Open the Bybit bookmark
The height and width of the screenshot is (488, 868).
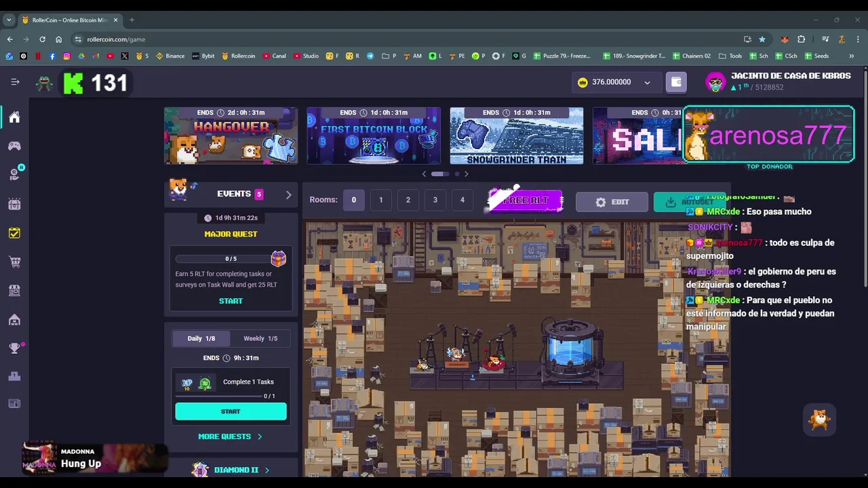click(203, 56)
